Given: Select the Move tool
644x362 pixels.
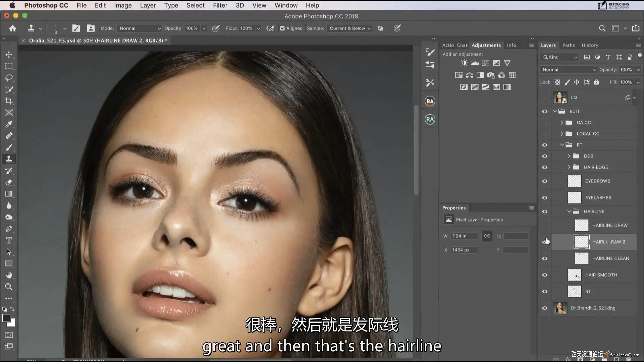Looking at the screenshot, I should 9,55.
